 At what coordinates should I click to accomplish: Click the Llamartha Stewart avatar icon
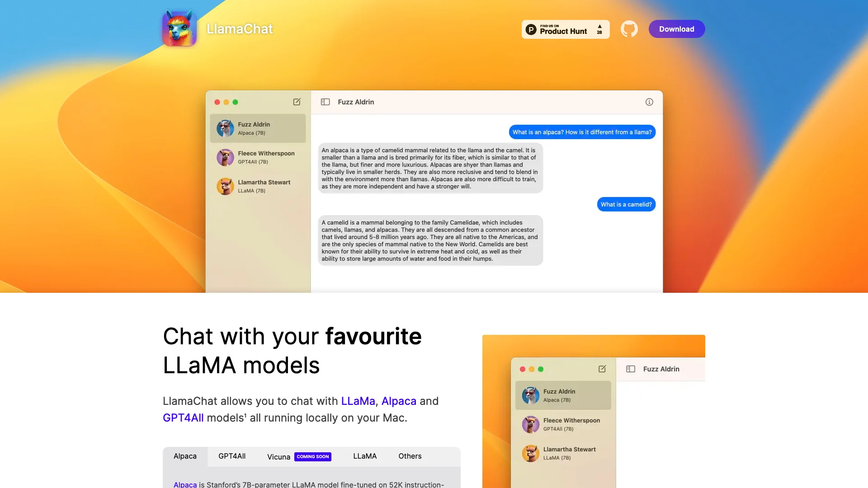225,185
